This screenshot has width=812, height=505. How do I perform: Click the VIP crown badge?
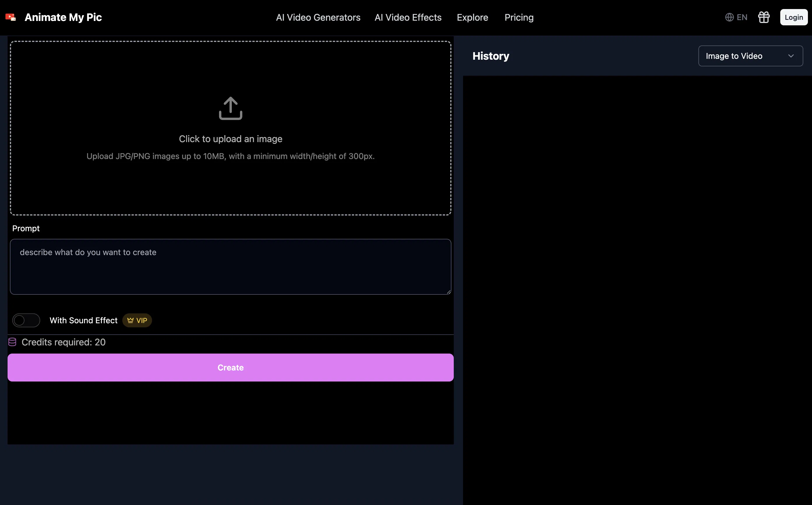coord(137,320)
